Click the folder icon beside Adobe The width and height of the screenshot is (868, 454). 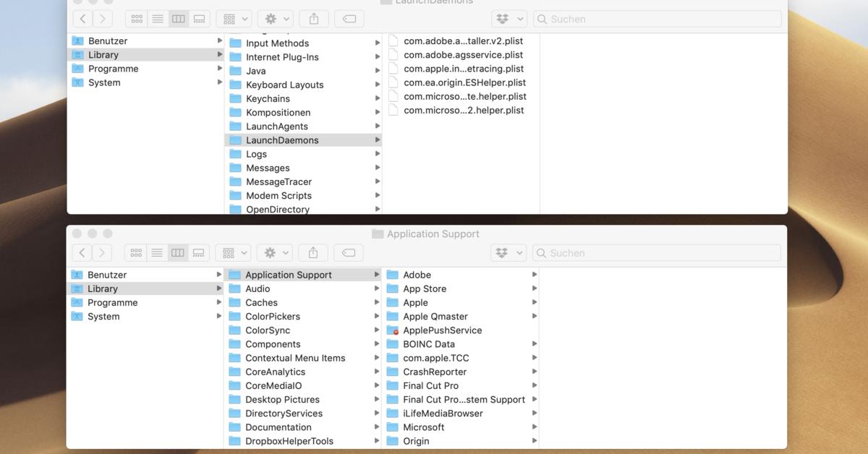[393, 275]
